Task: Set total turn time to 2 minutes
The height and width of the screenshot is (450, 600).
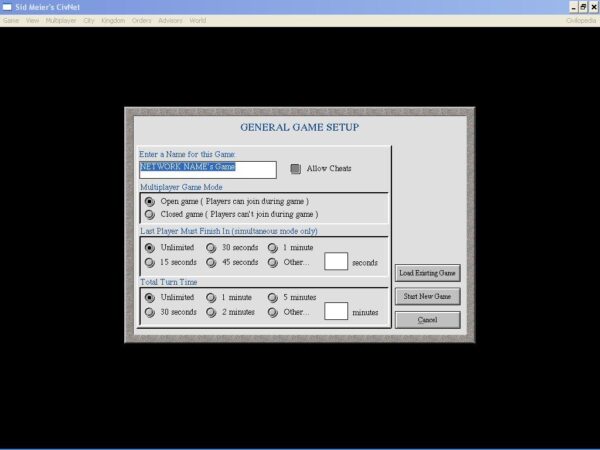Action: click(x=211, y=312)
